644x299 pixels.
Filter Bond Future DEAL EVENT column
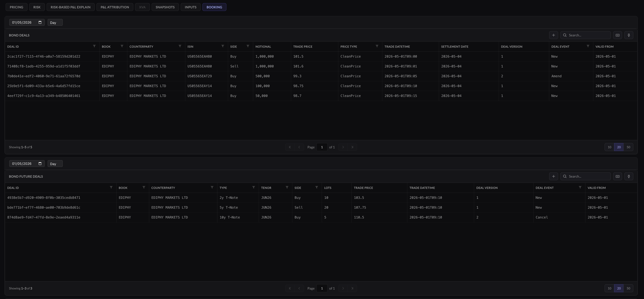(580, 187)
